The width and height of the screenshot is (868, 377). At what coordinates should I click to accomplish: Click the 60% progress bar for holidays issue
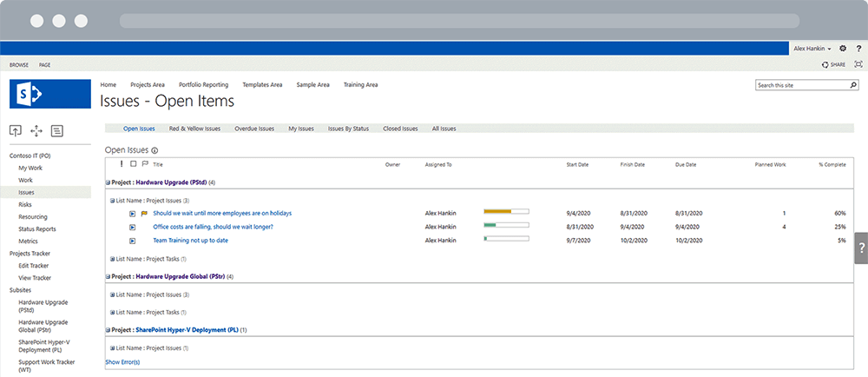(x=506, y=212)
